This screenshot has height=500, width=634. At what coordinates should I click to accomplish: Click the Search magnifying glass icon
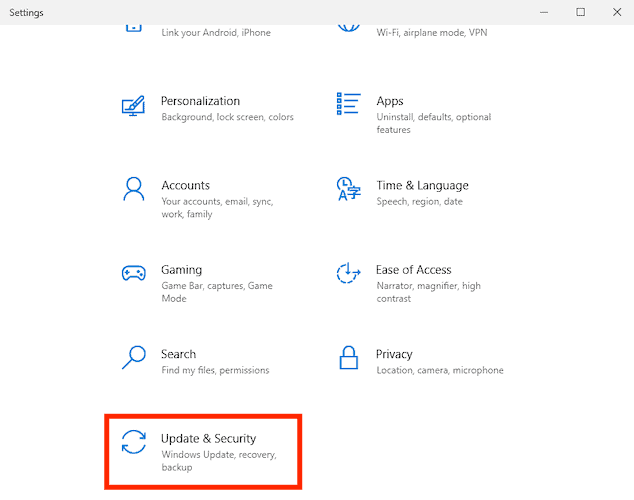pyautogui.click(x=133, y=358)
